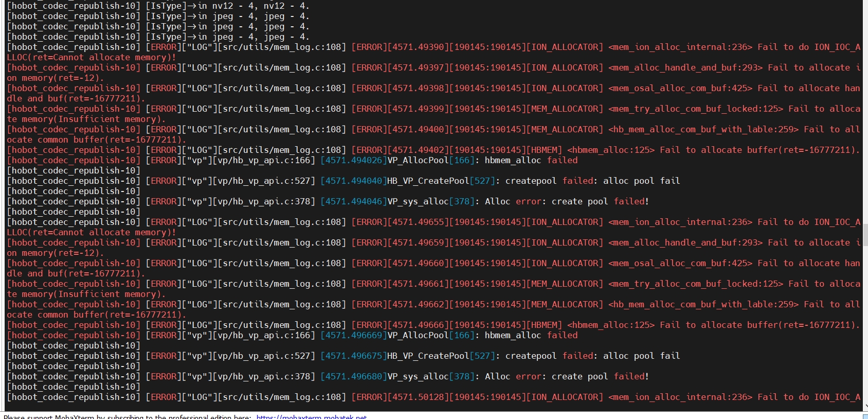Open the mobaxterm.mobatek.net link
Viewport: 868px width, 419px height.
(311, 416)
